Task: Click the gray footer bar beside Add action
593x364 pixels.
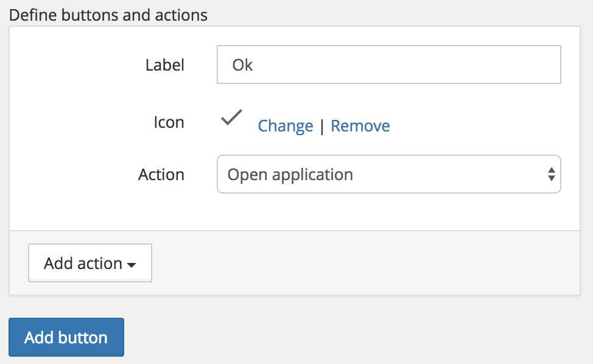Action: [x=365, y=263]
